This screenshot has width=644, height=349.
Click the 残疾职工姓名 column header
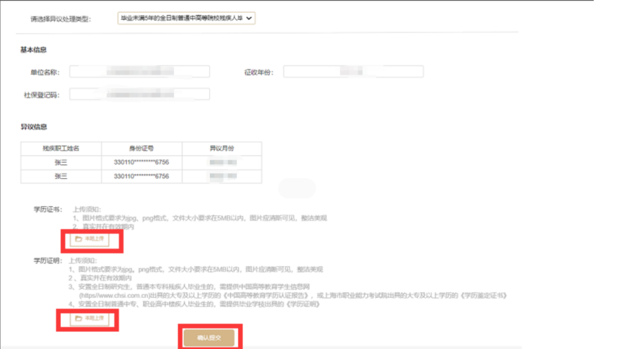pyautogui.click(x=61, y=148)
